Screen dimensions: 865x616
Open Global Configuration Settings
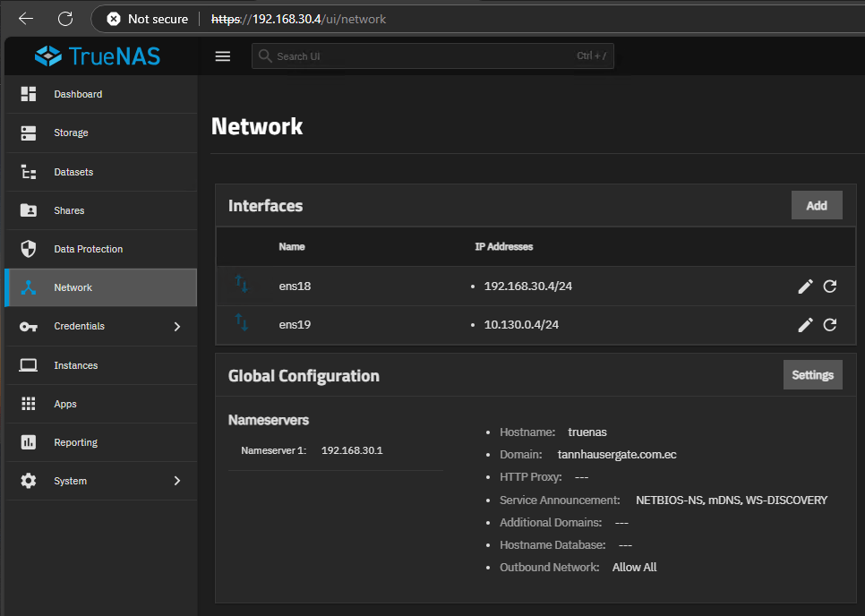(812, 375)
